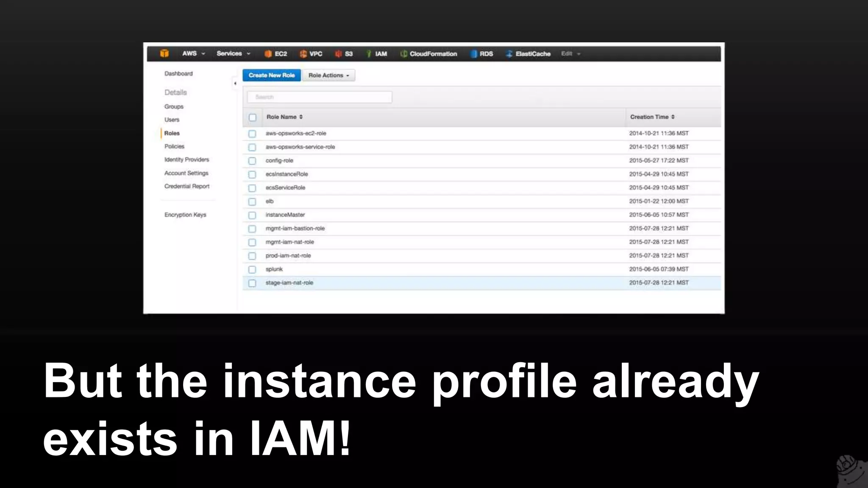Toggle the select-all roles checkbox
The height and width of the screenshot is (488, 868).
(x=253, y=117)
